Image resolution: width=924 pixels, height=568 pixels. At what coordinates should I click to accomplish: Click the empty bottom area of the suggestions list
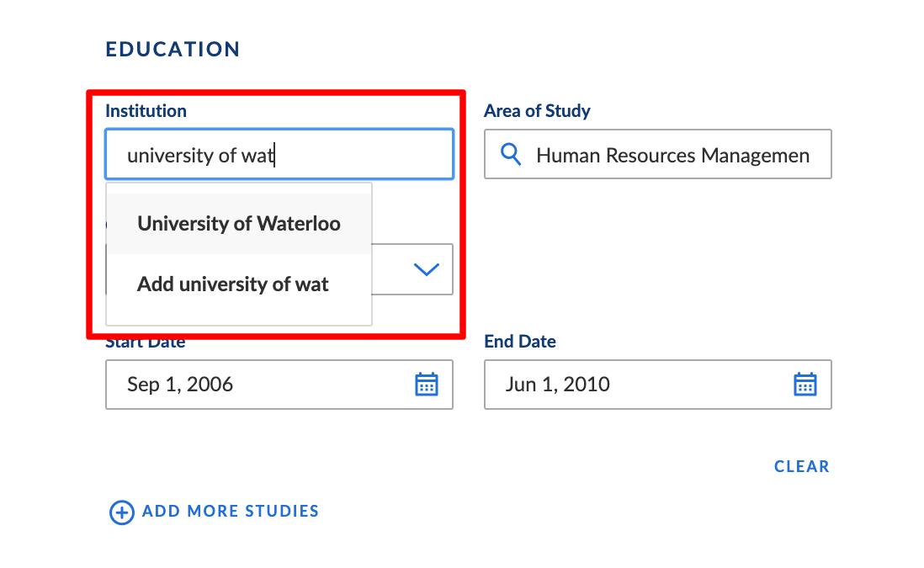click(239, 320)
